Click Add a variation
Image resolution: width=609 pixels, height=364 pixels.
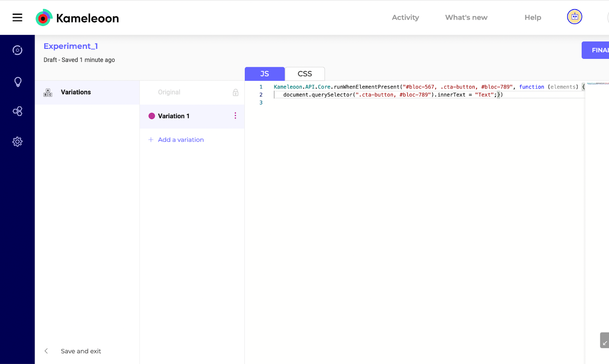click(180, 140)
